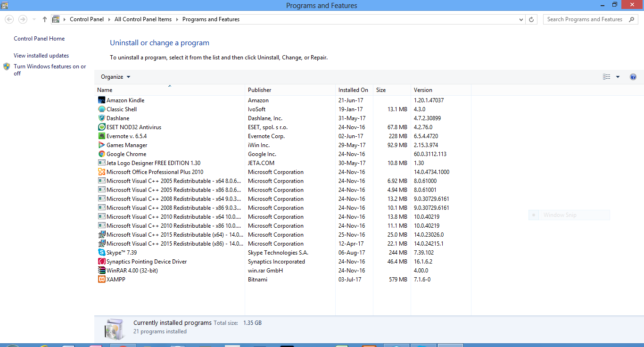644x347 pixels.
Task: Click the Google Chrome icon
Action: pyautogui.click(x=101, y=154)
